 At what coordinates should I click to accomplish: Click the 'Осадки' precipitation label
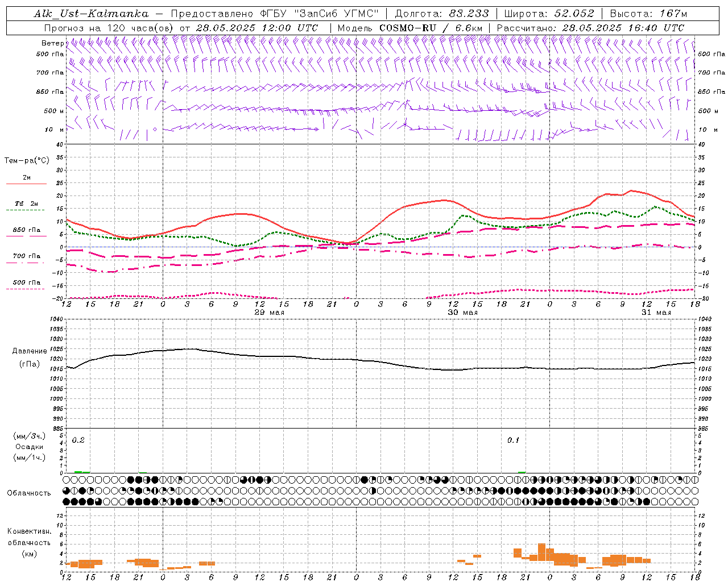pyautogui.click(x=29, y=447)
